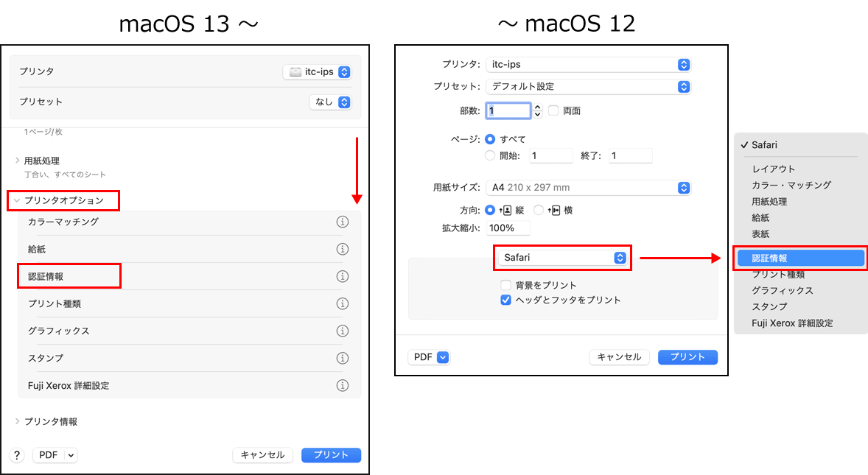This screenshot has width=868, height=475.
Task: Open info icon for 認証情報 row
Action: pos(342,276)
